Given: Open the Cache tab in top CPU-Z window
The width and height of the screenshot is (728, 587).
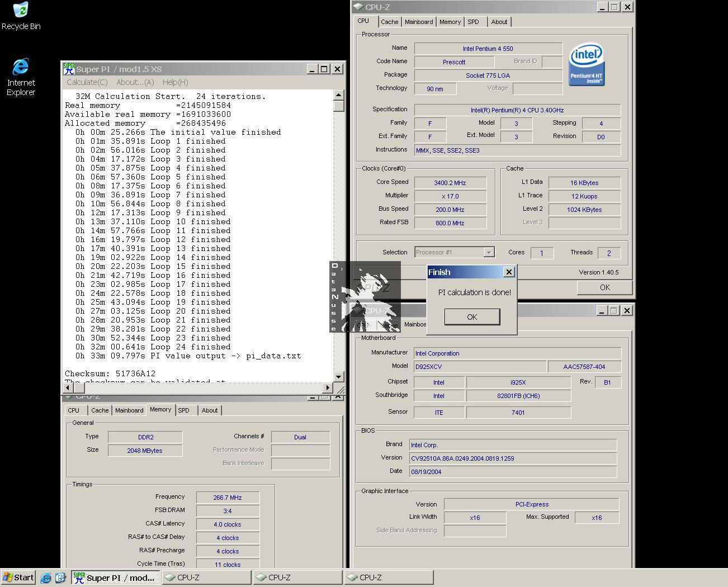Looking at the screenshot, I should click(x=390, y=22).
